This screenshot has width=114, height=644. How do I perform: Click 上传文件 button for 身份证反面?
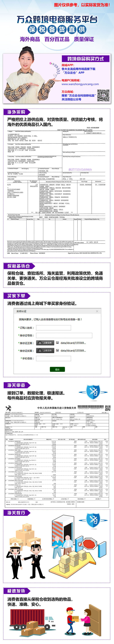coord(45,351)
